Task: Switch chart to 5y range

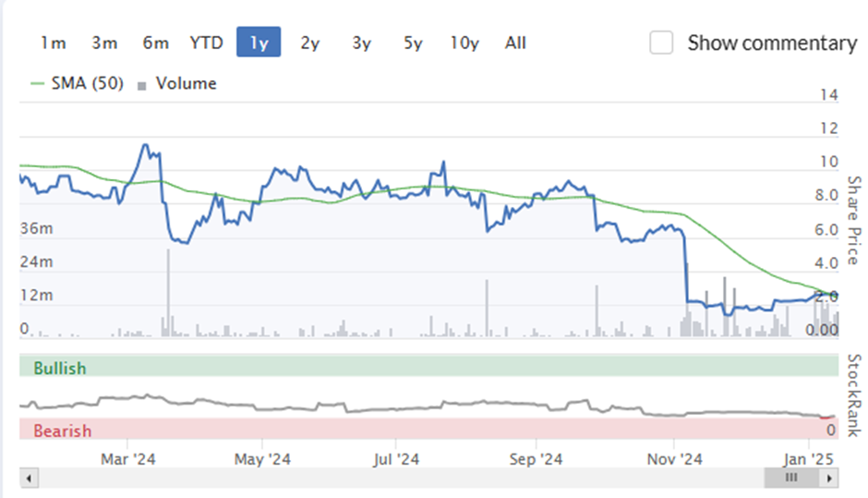Action: click(x=413, y=43)
